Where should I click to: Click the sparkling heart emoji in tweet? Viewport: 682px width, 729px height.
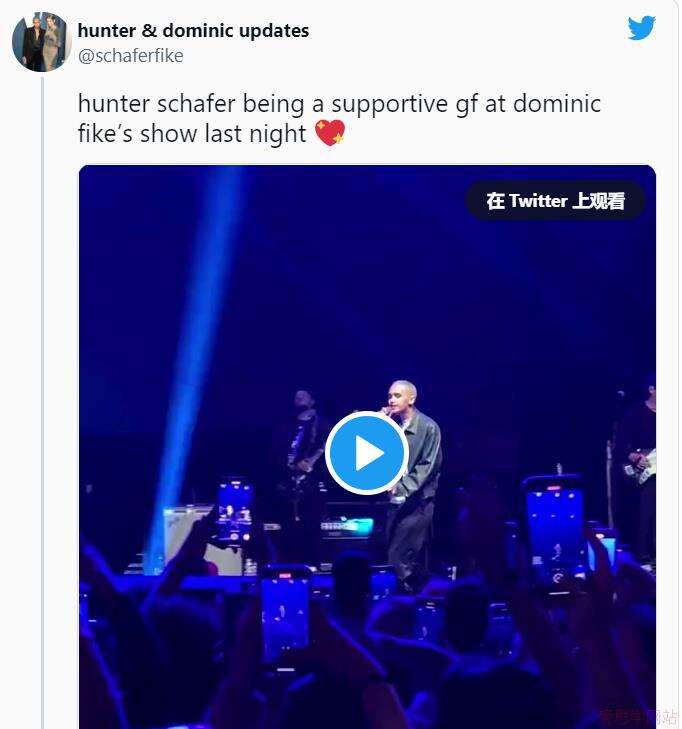pyautogui.click(x=329, y=133)
